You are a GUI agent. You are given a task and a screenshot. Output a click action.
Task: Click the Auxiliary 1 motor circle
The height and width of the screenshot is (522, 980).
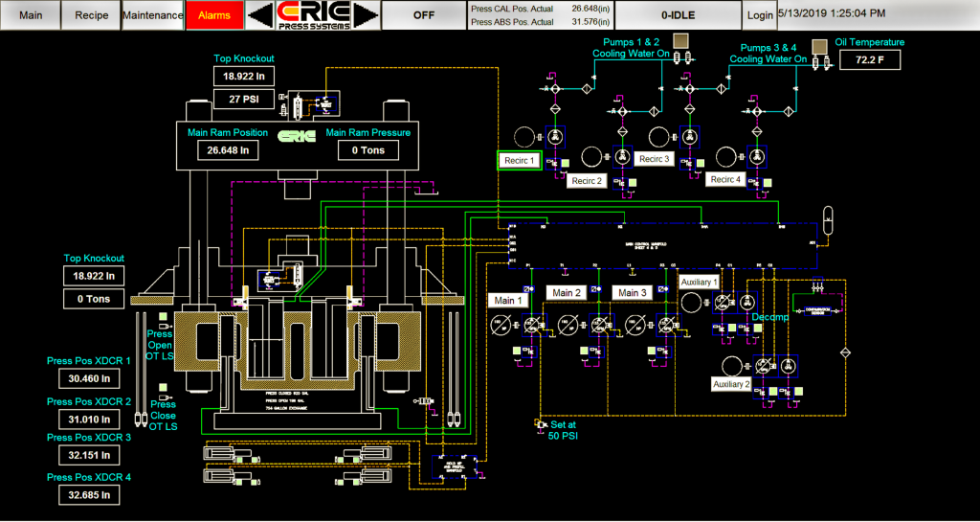[x=690, y=303]
